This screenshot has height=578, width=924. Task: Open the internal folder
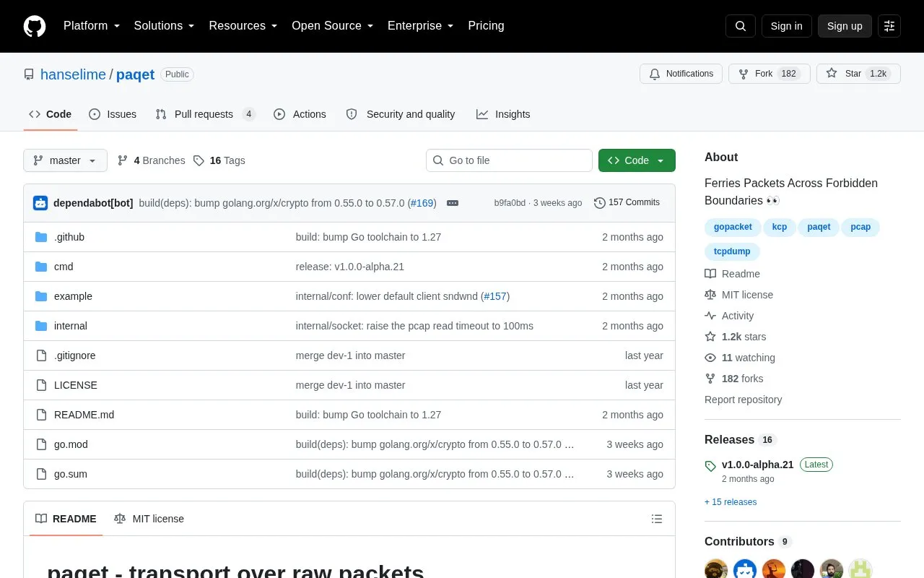(71, 326)
